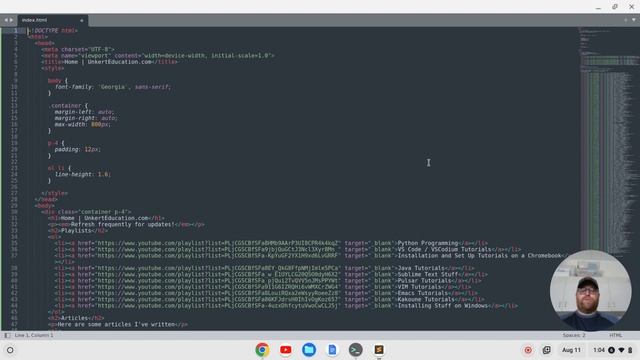
Task: Open YouTube from the shelf
Action: pos(286,350)
